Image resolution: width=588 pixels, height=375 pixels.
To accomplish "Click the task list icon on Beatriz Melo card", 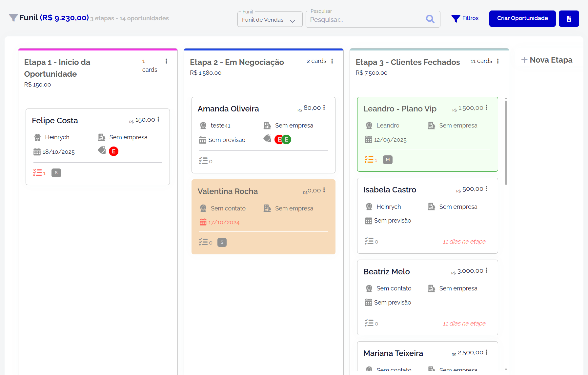I will point(369,323).
